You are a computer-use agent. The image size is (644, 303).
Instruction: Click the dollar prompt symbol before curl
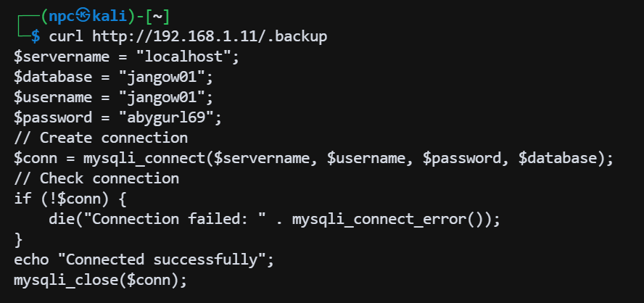pyautogui.click(x=35, y=36)
